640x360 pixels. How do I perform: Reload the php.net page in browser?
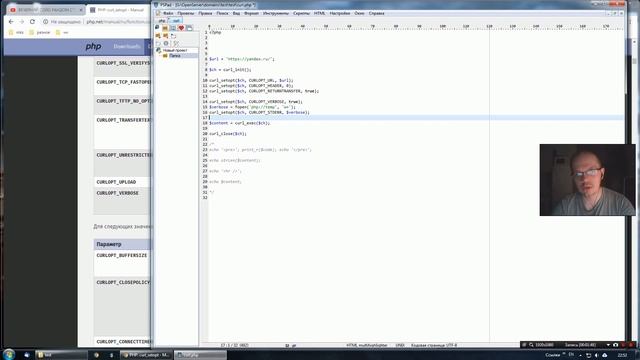33,22
